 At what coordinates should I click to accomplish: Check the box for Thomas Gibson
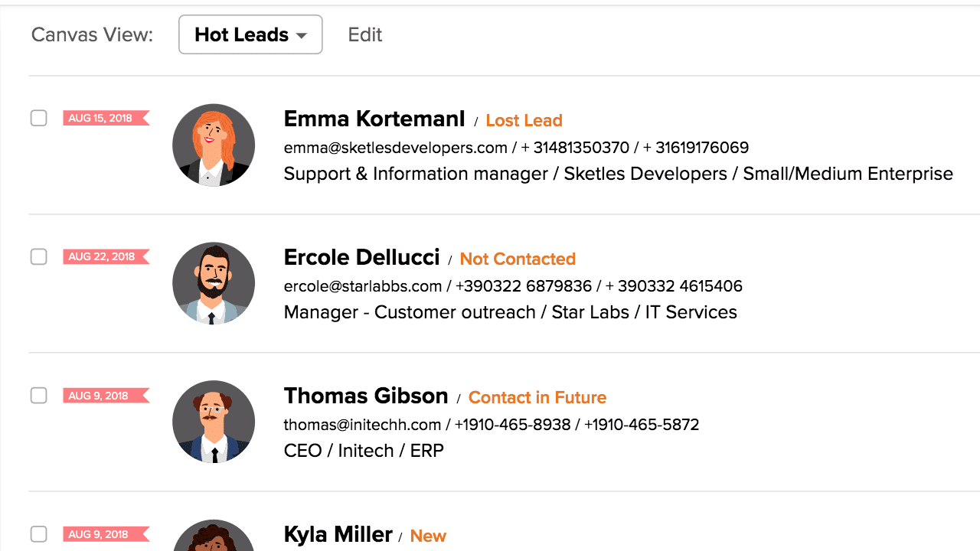click(x=39, y=396)
